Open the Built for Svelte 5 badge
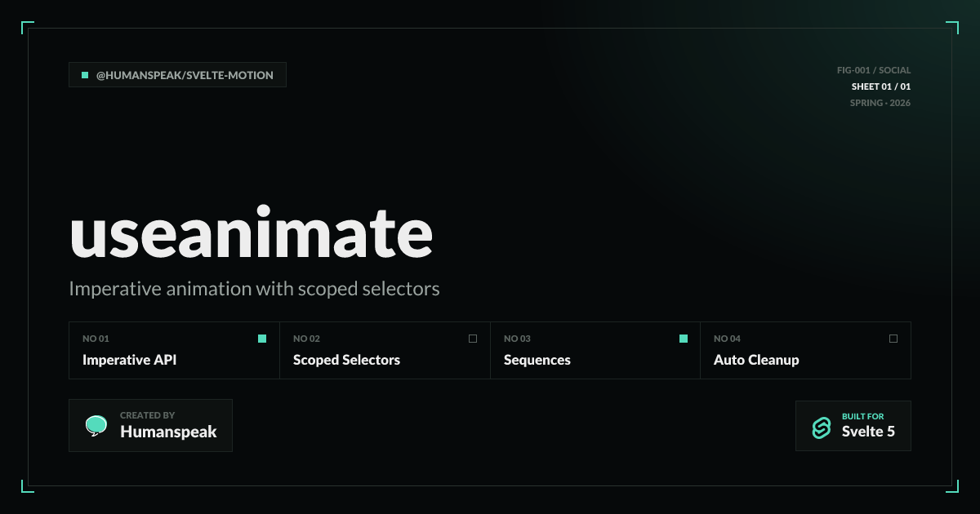Screen dimensions: 980x514 pos(853,426)
